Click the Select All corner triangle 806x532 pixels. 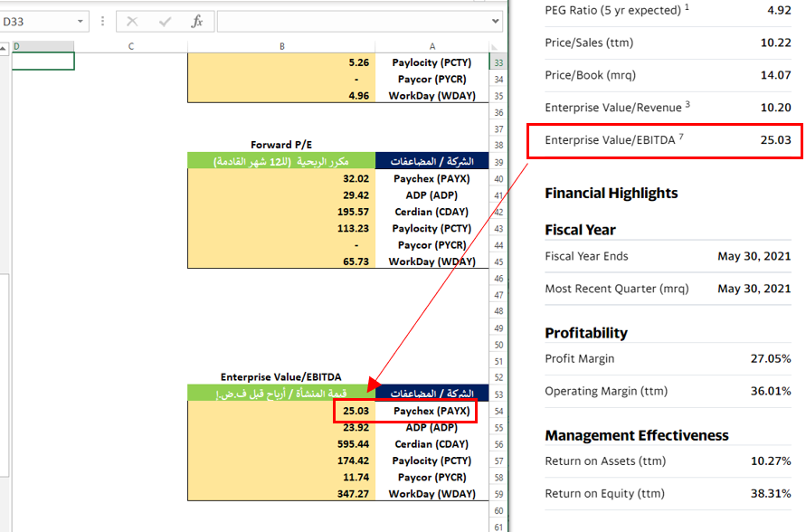(495, 47)
